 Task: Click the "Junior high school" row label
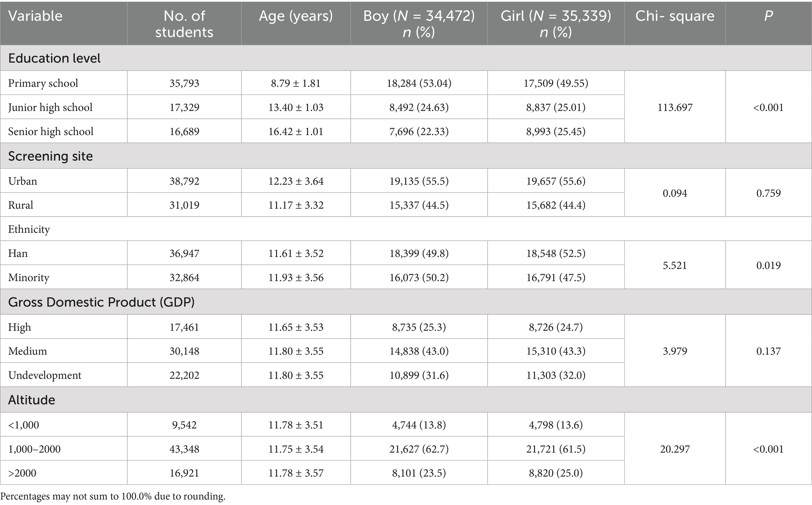50,108
